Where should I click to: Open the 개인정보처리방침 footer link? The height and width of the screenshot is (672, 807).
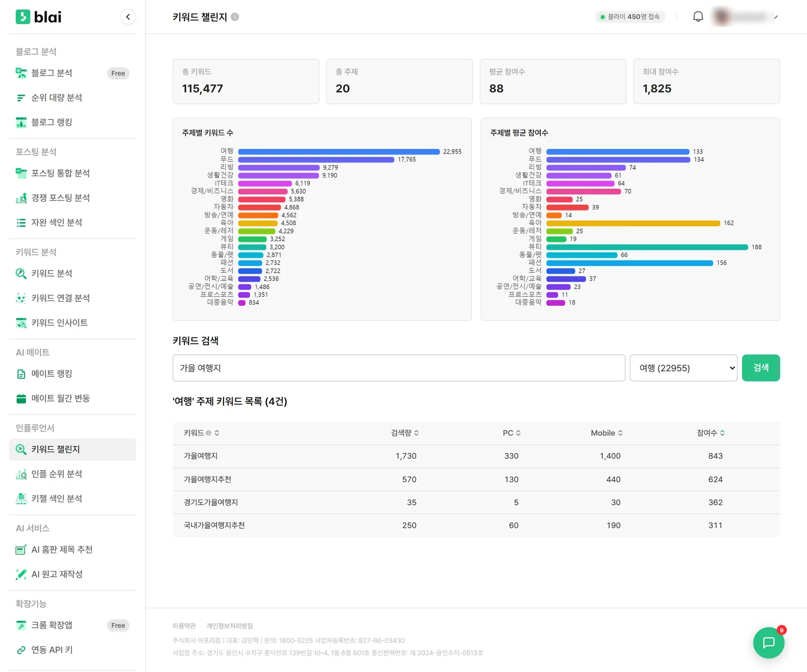(x=229, y=626)
